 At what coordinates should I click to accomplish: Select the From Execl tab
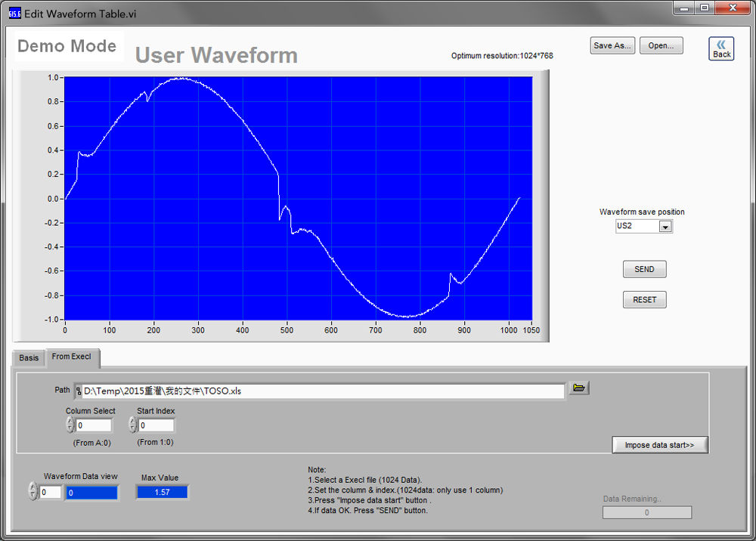point(72,357)
